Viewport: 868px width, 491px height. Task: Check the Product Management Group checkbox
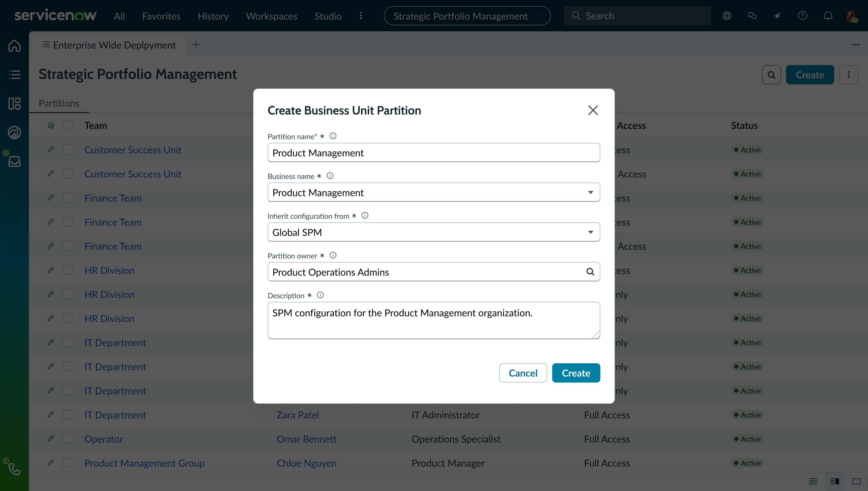pos(68,463)
